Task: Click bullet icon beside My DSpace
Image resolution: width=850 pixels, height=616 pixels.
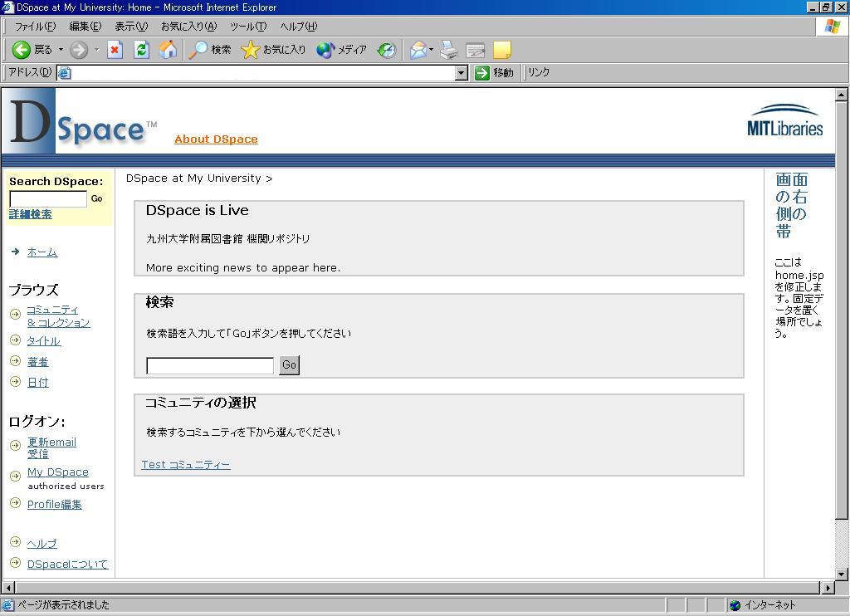Action: (15, 476)
